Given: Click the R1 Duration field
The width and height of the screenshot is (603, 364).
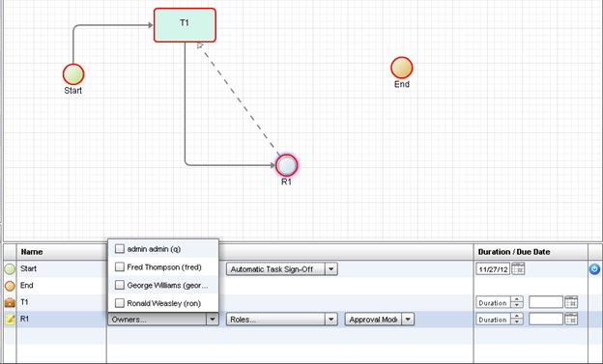Looking at the screenshot, I should pyautogui.click(x=494, y=319).
